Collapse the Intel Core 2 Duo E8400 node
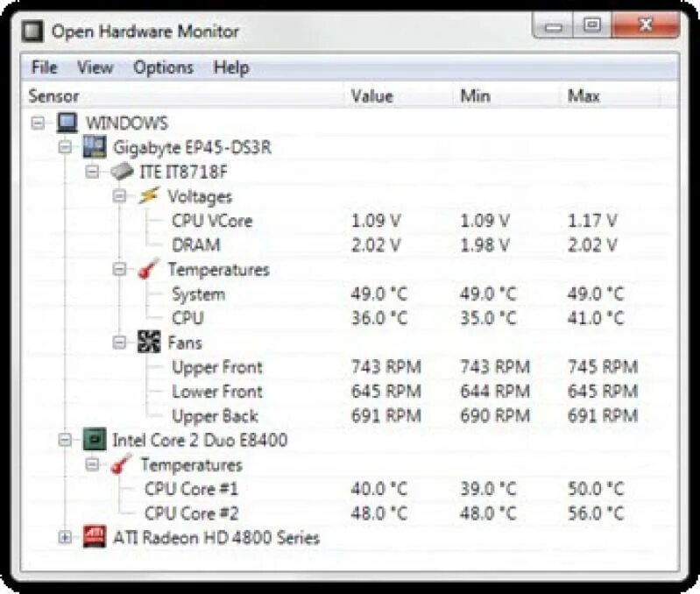This screenshot has height=594, width=700. 65,440
